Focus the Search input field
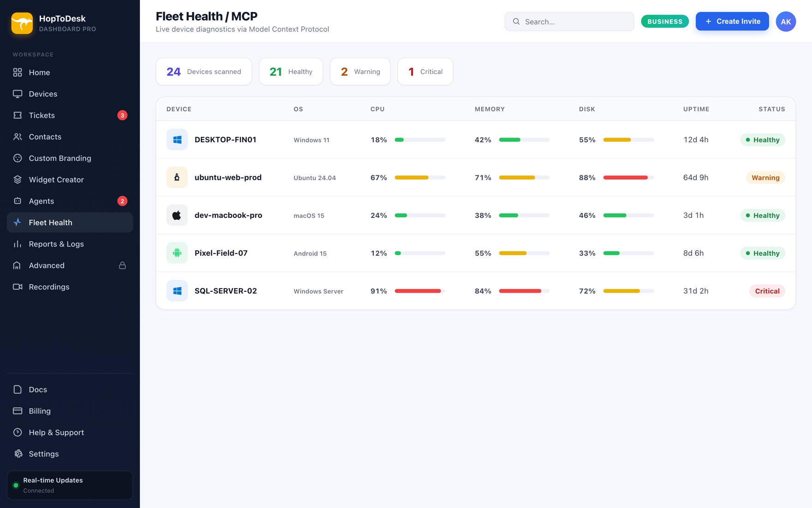Screen dimensions: 812x508 [569, 22]
